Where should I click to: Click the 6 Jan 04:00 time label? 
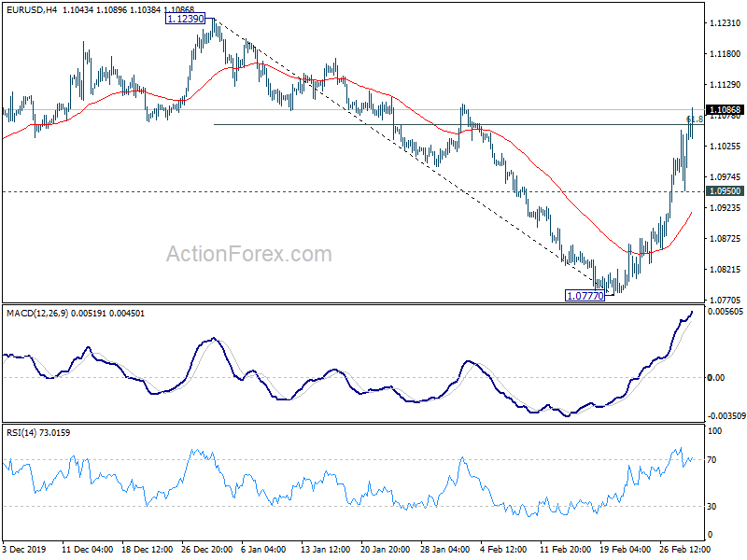[263, 549]
